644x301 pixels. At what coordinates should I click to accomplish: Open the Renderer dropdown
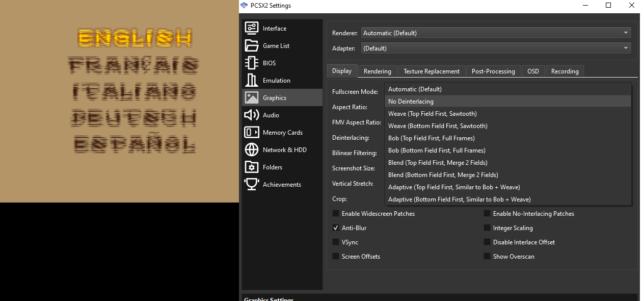(496, 33)
